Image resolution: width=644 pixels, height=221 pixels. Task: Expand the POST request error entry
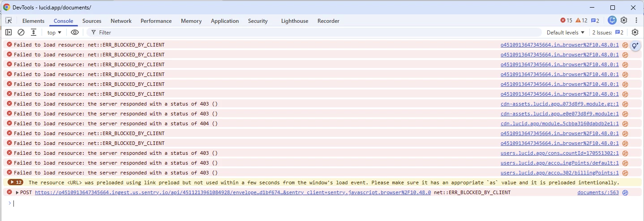17,192
